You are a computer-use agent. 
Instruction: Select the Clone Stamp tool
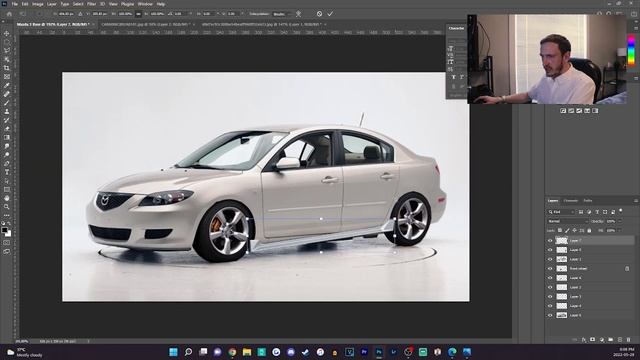pos(7,111)
